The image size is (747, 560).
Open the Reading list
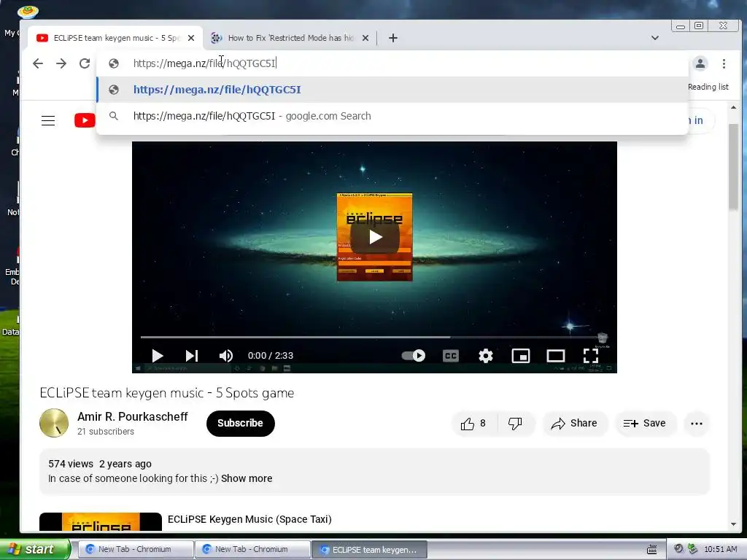(x=708, y=87)
